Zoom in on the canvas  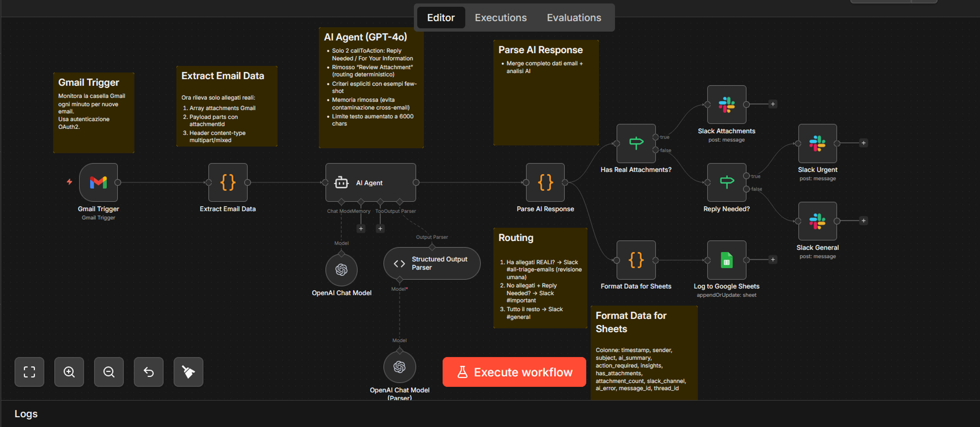coord(69,372)
